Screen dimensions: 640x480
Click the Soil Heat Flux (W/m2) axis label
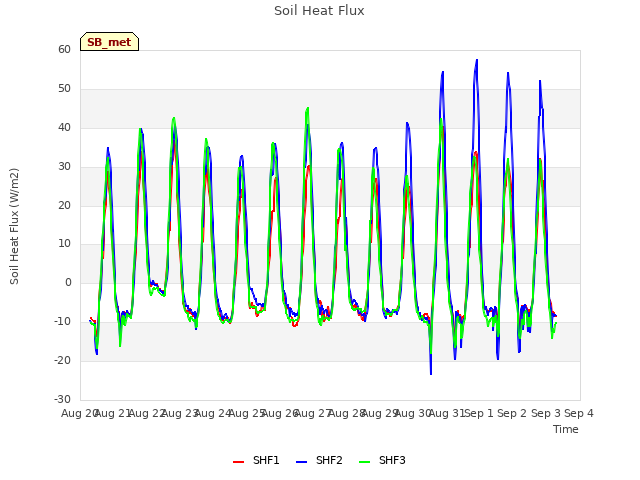point(15,226)
